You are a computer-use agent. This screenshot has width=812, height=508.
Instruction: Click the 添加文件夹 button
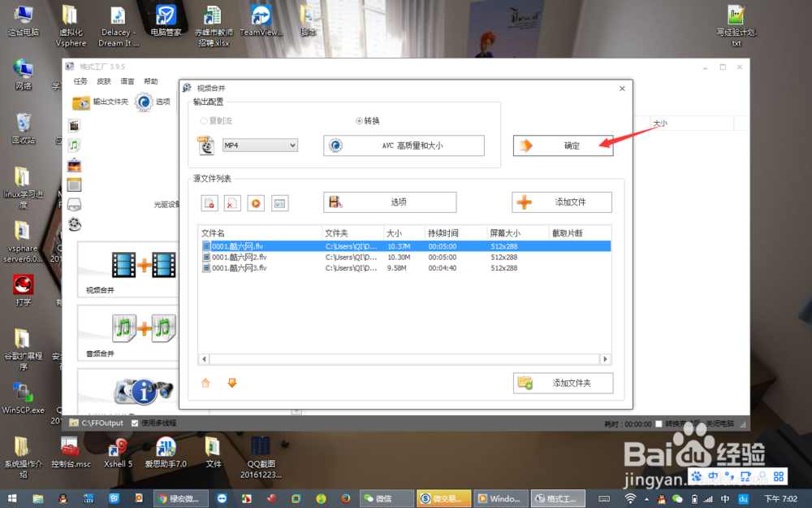click(563, 383)
